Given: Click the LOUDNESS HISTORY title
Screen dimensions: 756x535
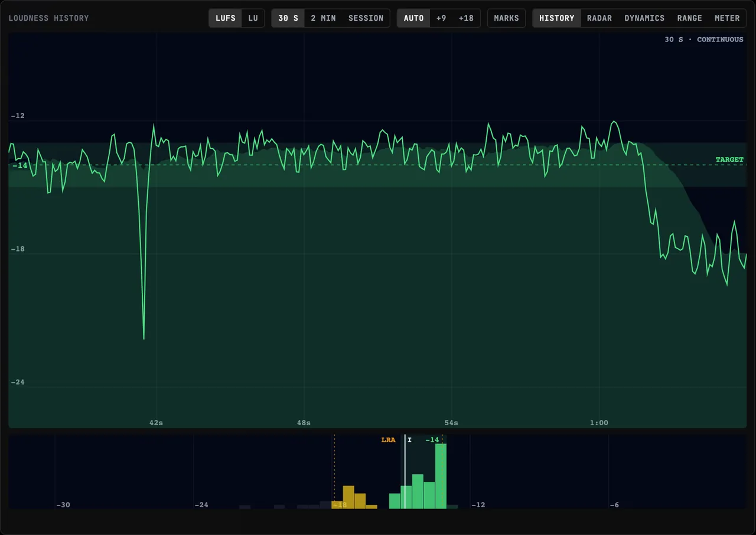Looking at the screenshot, I should click(x=48, y=18).
